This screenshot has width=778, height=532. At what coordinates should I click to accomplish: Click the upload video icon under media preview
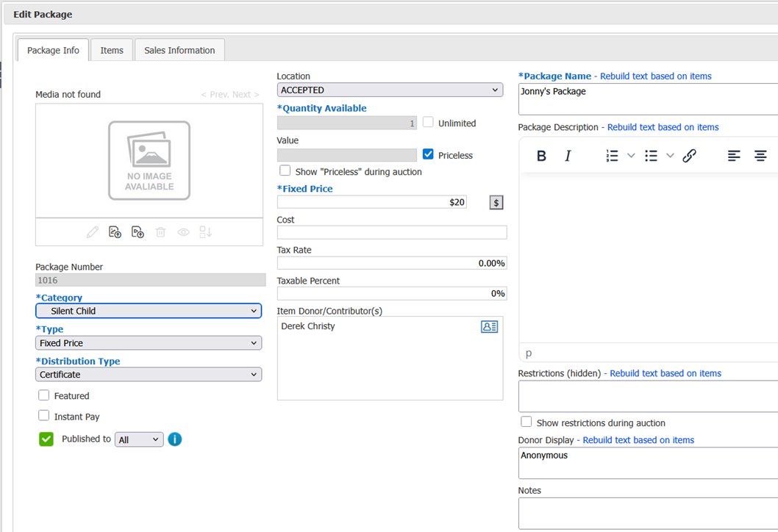point(138,232)
